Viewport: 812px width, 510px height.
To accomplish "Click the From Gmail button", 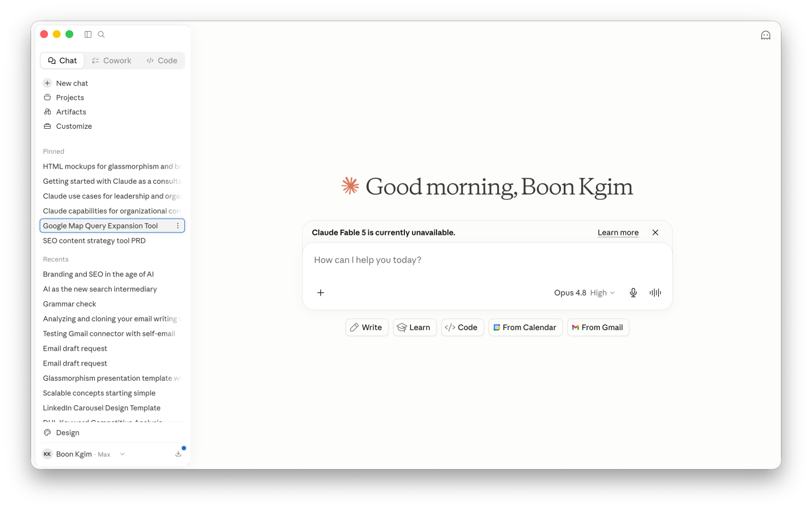I will tap(598, 327).
